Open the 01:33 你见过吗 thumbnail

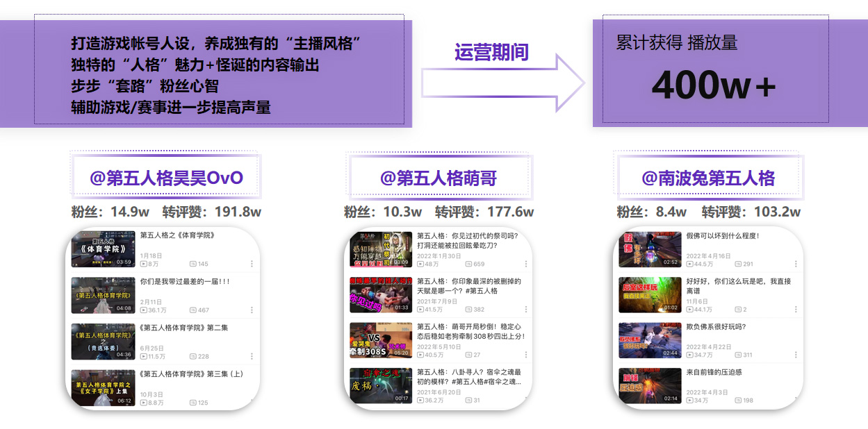(381, 295)
